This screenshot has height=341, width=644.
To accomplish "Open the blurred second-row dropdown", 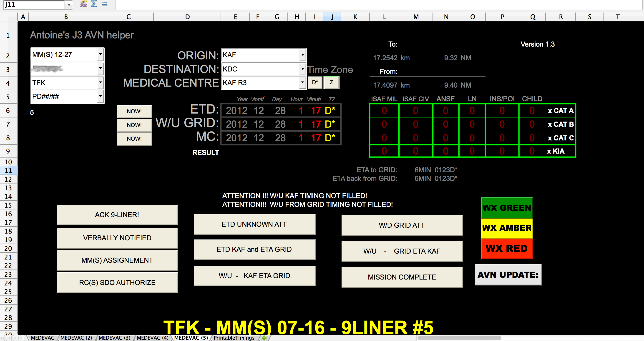I will tap(100, 68).
